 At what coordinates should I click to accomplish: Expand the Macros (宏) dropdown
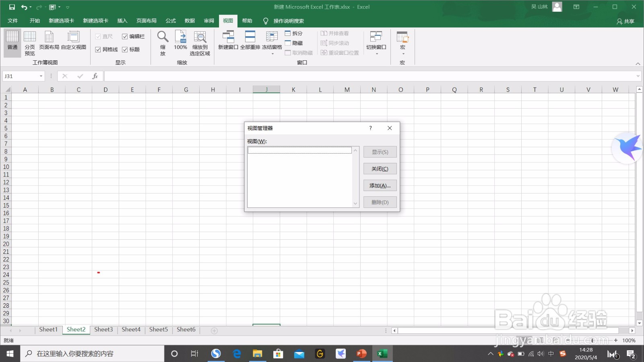pos(402,53)
